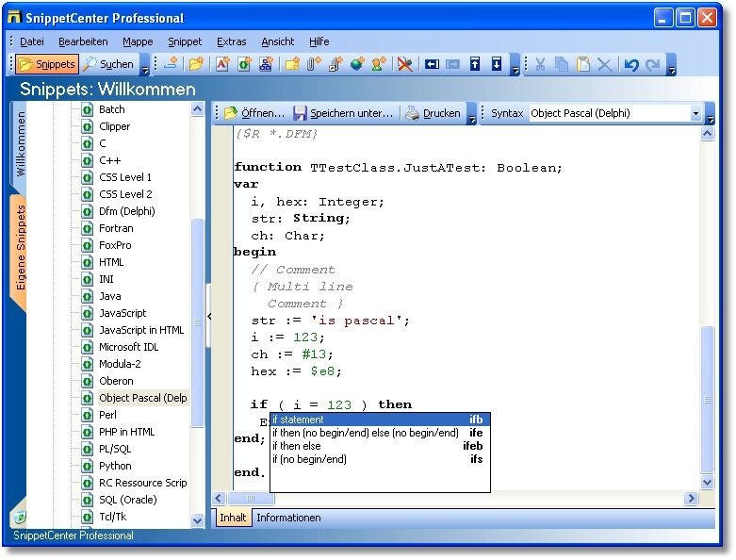Switch to the Informationen tab

(288, 518)
